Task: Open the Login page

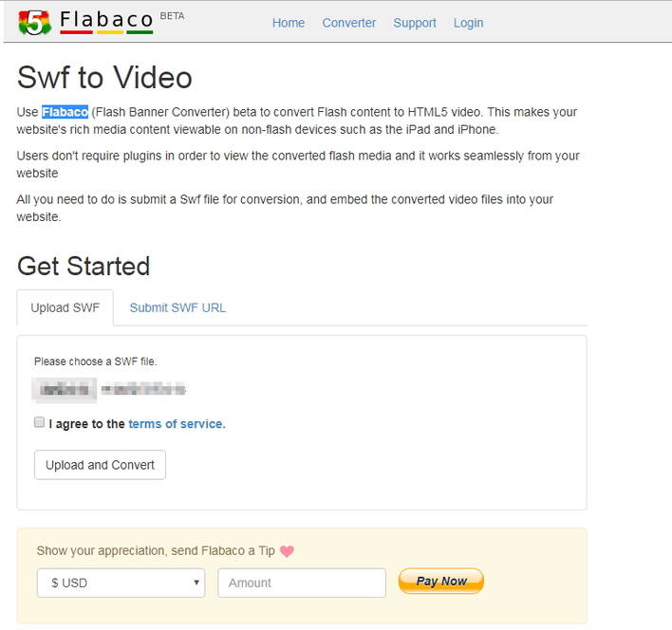Action: coord(468,23)
